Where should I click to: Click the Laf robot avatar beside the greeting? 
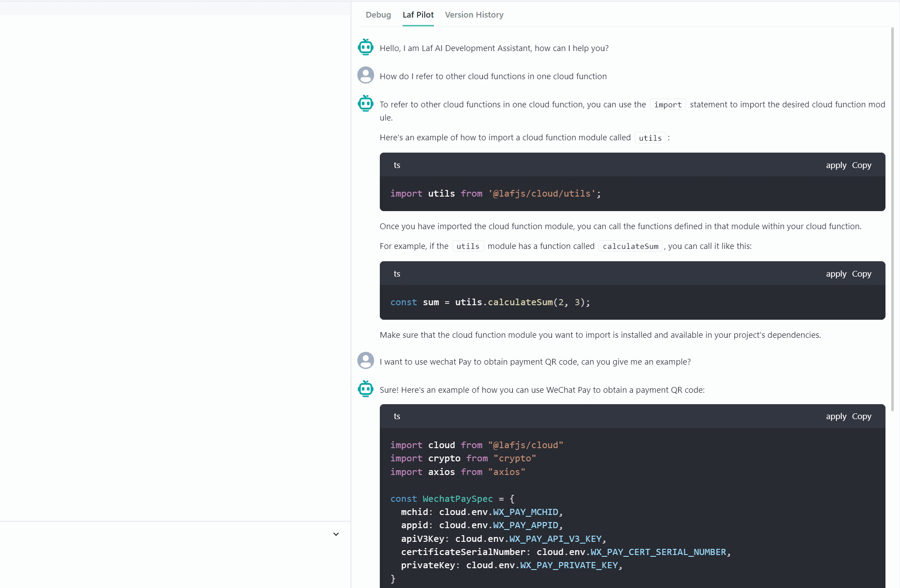(x=365, y=47)
